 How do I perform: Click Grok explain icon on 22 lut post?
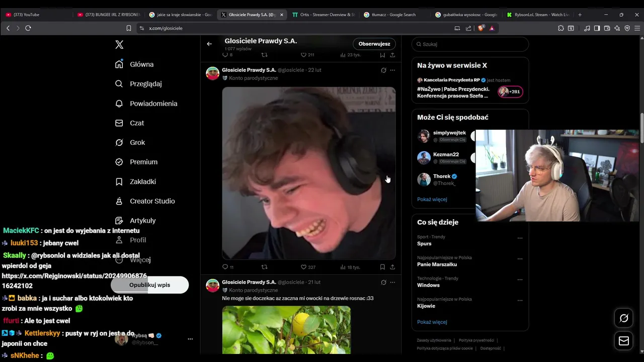point(383,70)
